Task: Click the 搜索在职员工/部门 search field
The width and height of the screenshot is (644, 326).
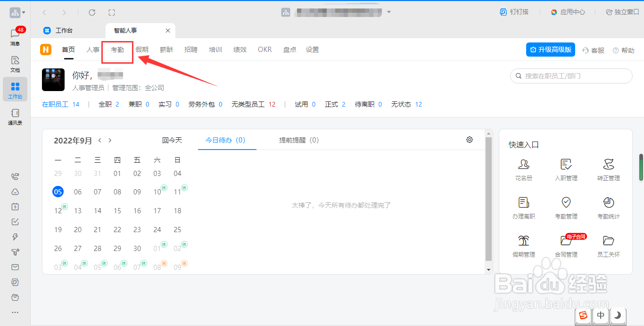Action: 570,76
